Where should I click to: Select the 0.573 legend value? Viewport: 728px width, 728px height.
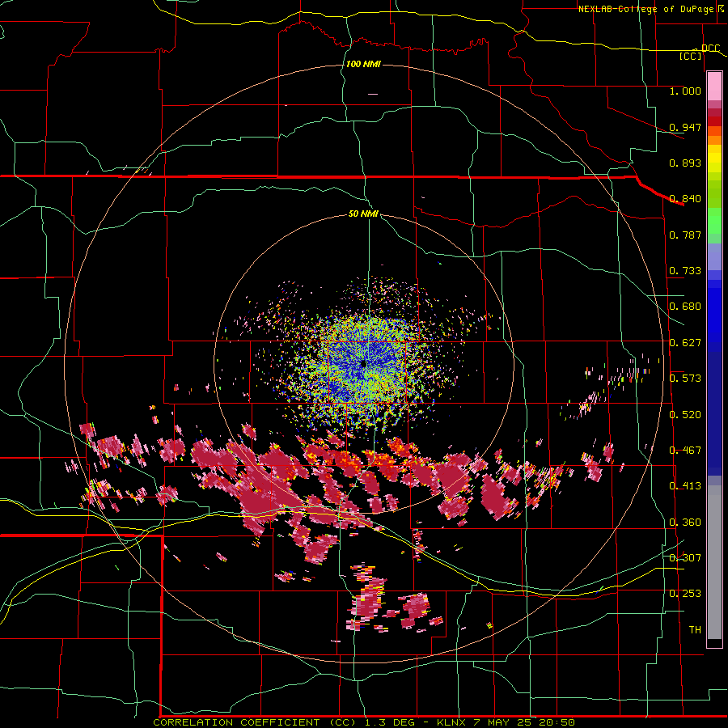coord(685,379)
